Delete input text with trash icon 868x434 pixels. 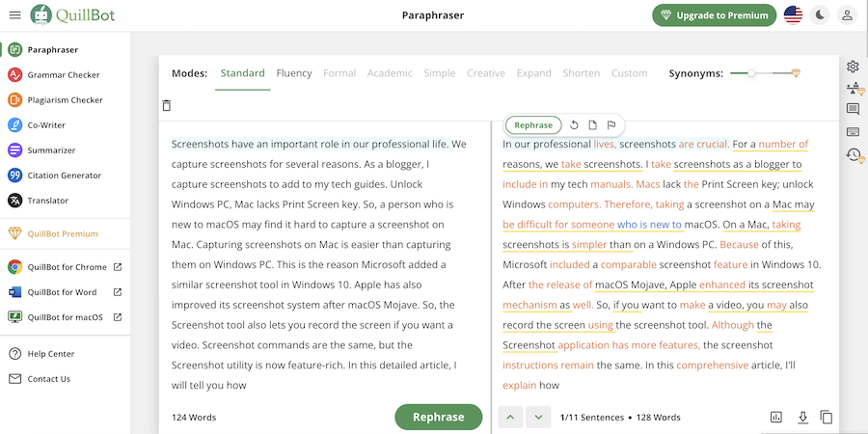[167, 105]
